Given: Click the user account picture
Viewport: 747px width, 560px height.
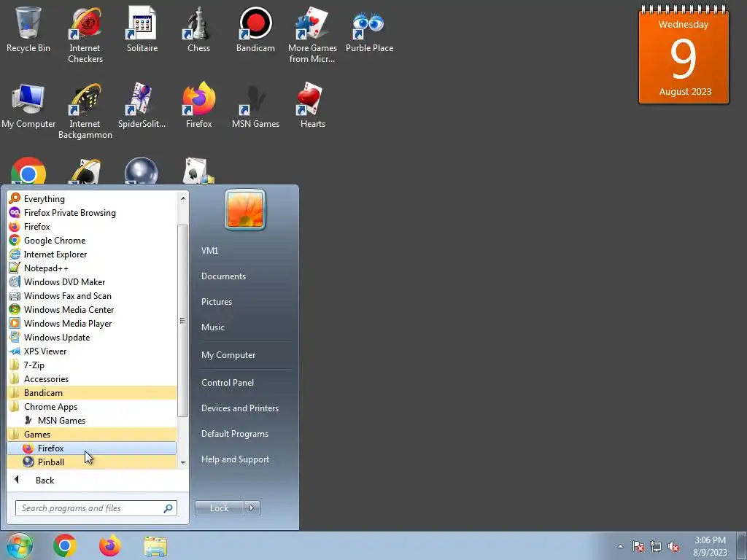Looking at the screenshot, I should point(245,209).
